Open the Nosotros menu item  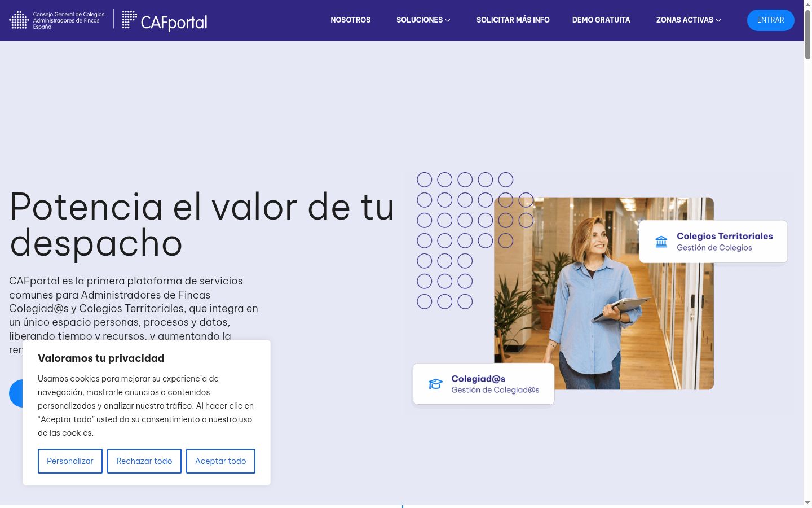click(x=351, y=20)
